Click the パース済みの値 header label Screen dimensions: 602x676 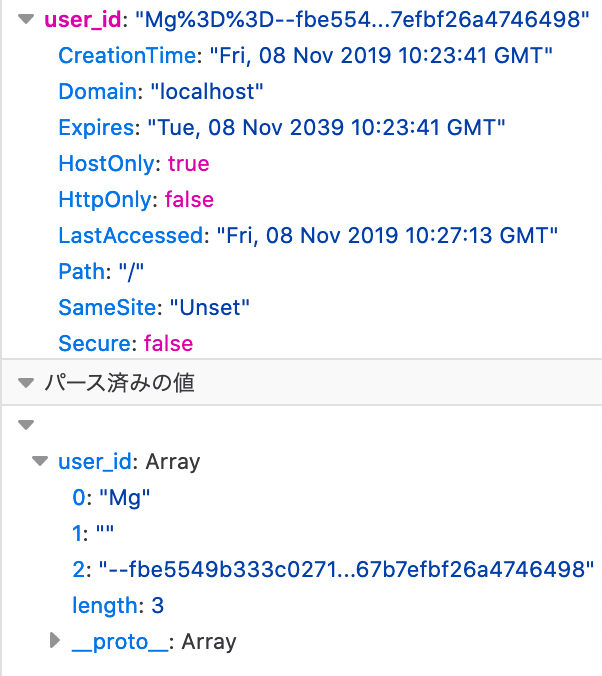pyautogui.click(x=119, y=383)
